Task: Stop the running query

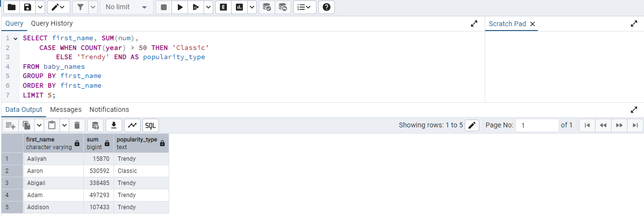Action: [x=164, y=7]
